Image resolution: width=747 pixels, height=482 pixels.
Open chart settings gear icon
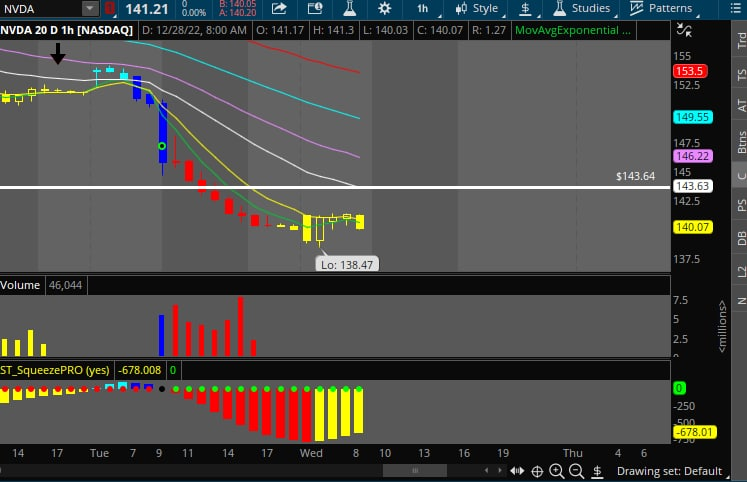pyautogui.click(x=384, y=9)
